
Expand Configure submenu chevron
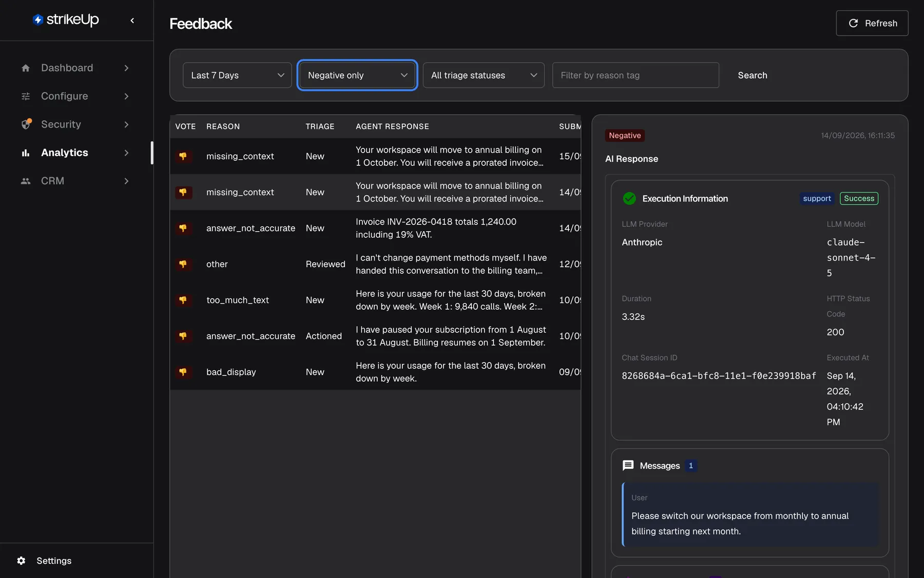[x=126, y=96]
